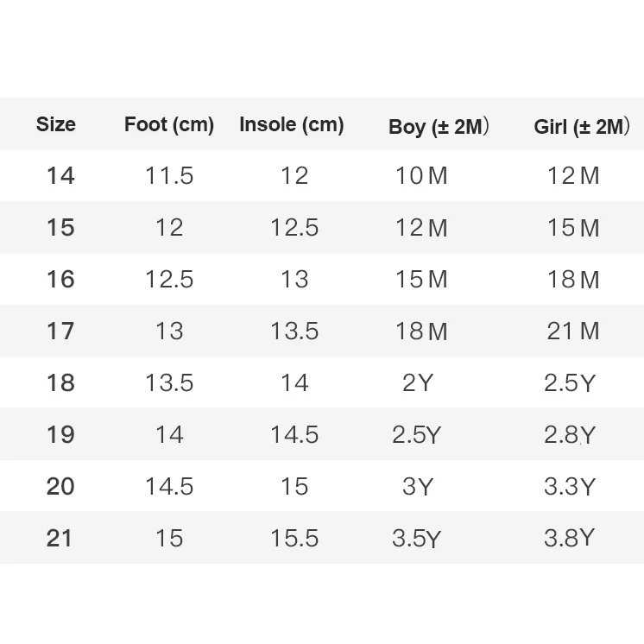Image resolution: width=644 pixels, height=644 pixels.
Task: Click the Size column header
Action: (x=56, y=124)
